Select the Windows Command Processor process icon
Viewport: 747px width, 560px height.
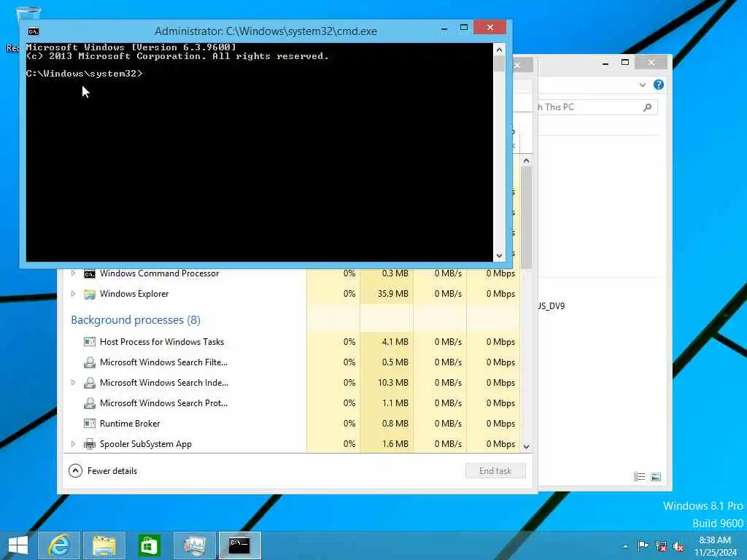(x=90, y=274)
